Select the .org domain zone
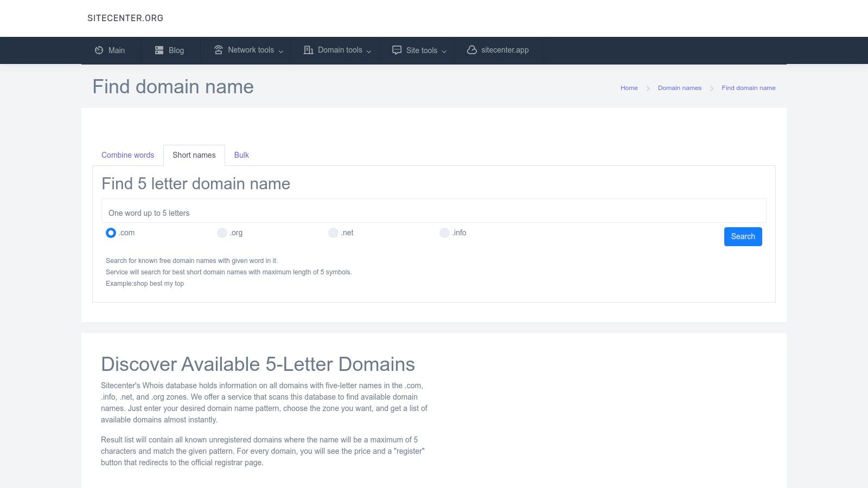The height and width of the screenshot is (488, 868). pos(222,233)
